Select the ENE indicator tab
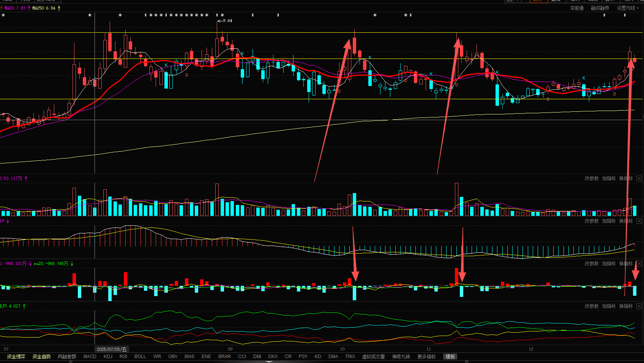This screenshot has height=363, width=644. point(206,357)
